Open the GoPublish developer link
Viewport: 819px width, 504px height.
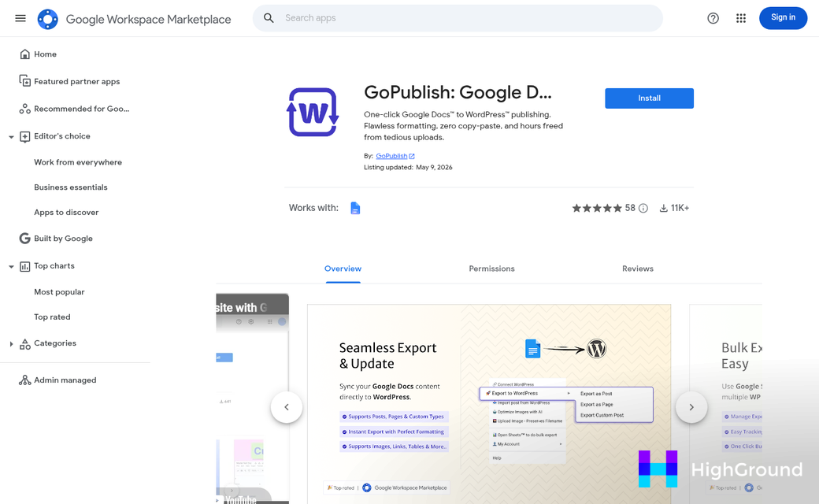coord(391,156)
